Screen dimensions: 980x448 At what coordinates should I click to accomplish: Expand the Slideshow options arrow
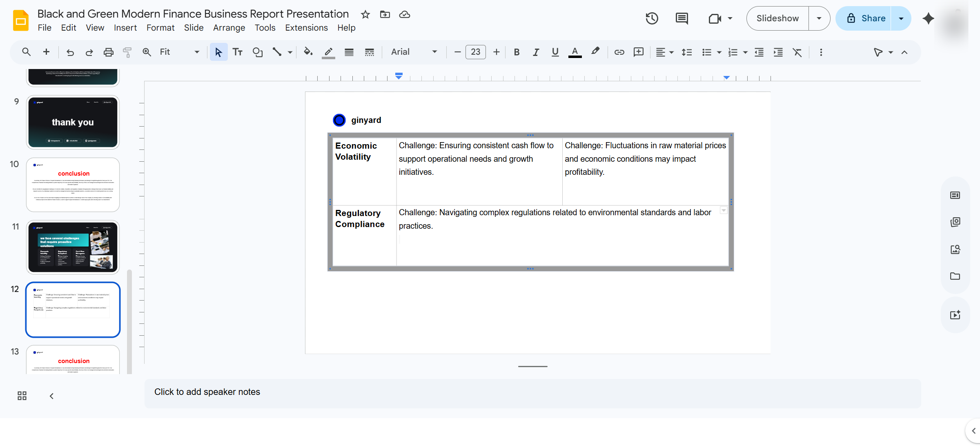pyautogui.click(x=819, y=18)
